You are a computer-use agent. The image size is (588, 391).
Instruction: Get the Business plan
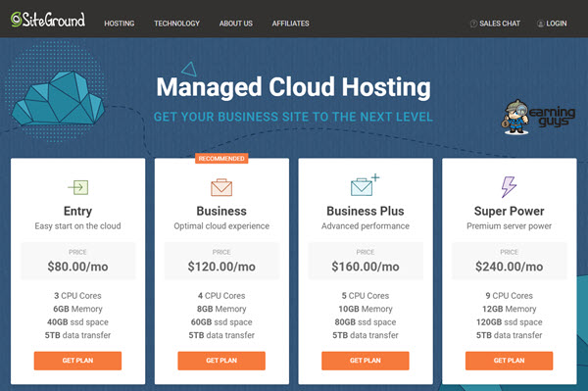pos(221,361)
